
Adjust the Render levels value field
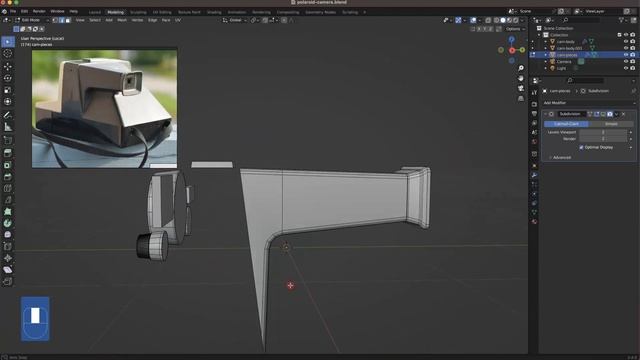coord(603,139)
